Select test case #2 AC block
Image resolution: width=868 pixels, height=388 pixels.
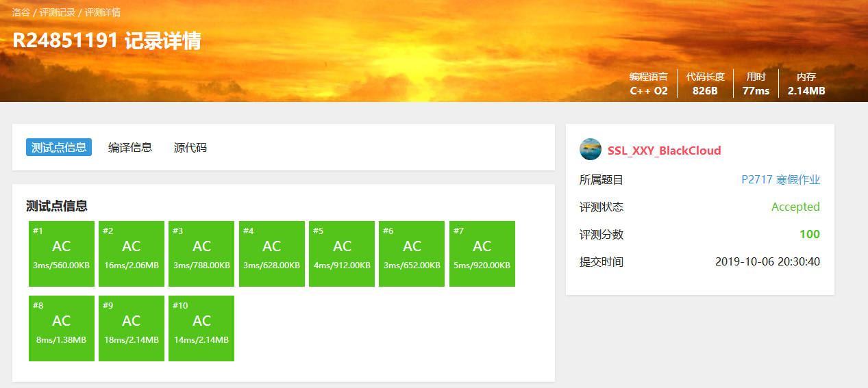click(x=132, y=254)
